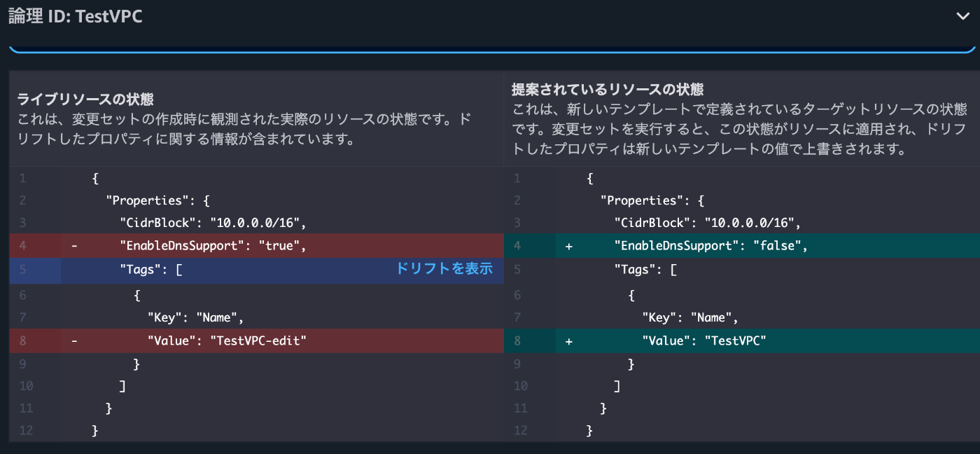Collapse the TestVPC panel via the chevron
This screenshot has height=454, width=980.
[963, 15]
